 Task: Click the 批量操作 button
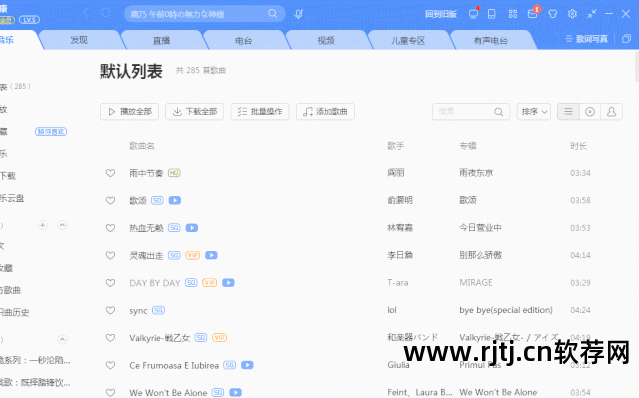[260, 112]
